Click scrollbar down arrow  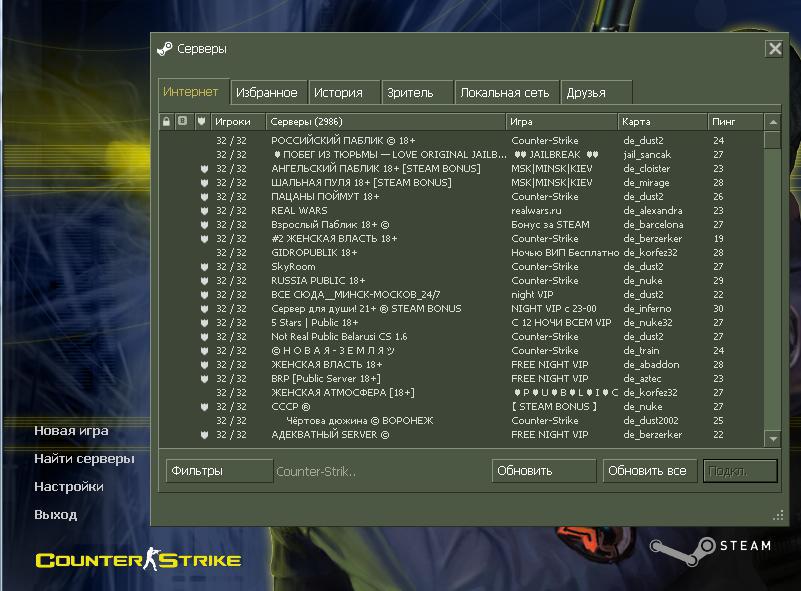[x=773, y=439]
